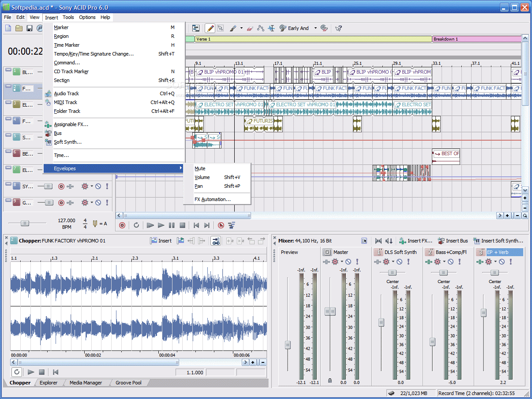Click Play From Start in main transport

pos(150,225)
